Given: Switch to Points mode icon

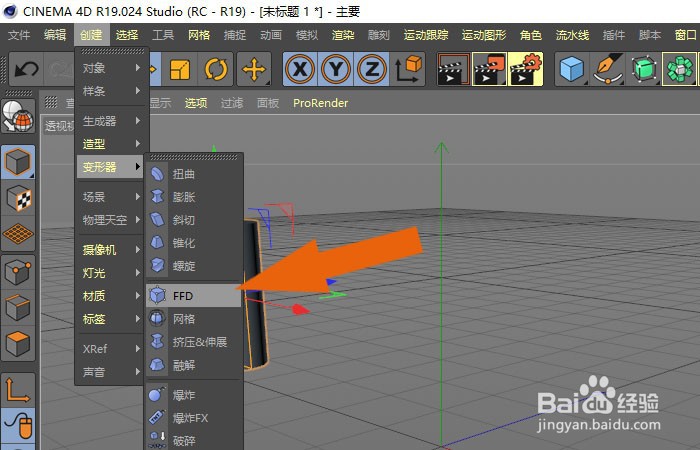Looking at the screenshot, I should click(18, 272).
